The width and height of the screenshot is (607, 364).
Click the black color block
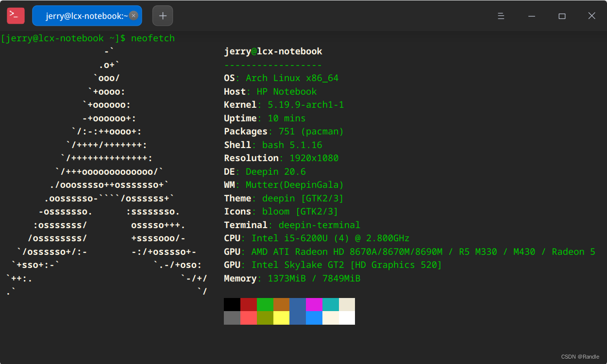click(232, 304)
